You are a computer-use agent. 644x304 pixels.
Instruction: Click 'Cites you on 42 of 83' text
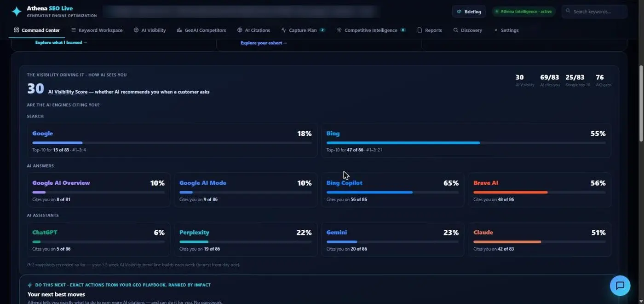coord(494,249)
